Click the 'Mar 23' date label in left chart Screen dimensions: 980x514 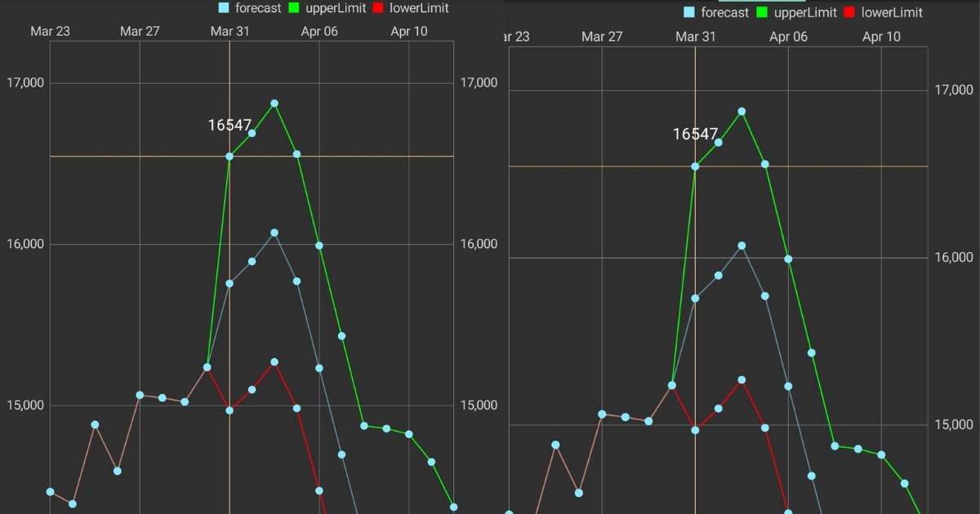tap(50, 31)
